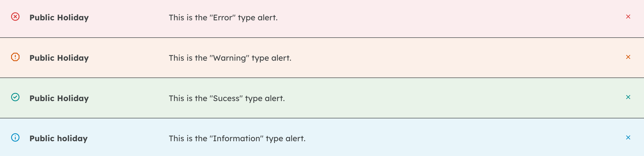Click the text 'This is the "Error" type alert.'
This screenshot has width=644, height=156.
[223, 18]
